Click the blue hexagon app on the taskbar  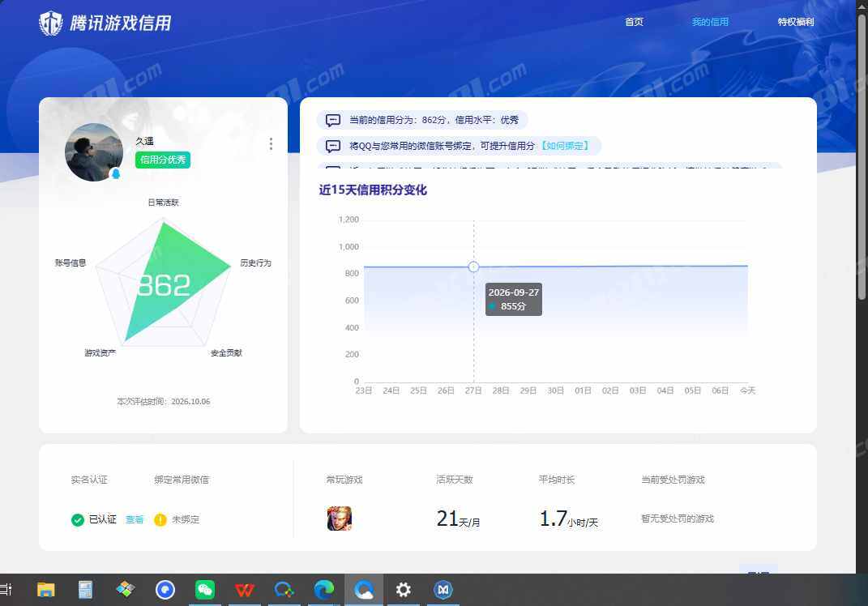(x=443, y=590)
